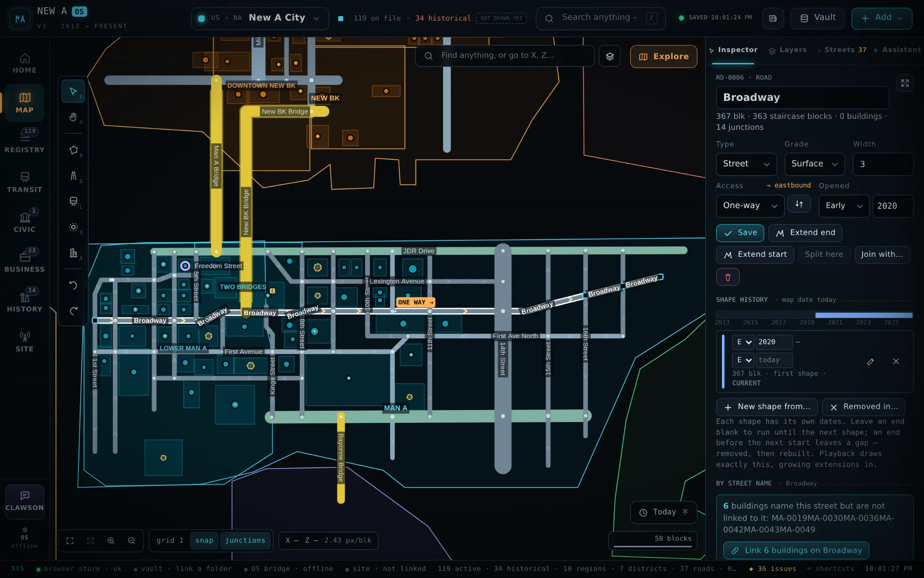Fit selection in map view
Screen dimensions: 924x578
pyautogui.click(x=90, y=541)
